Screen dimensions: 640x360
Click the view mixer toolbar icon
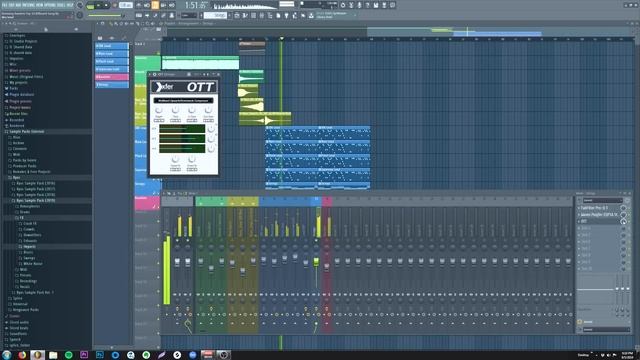[x=262, y=16]
